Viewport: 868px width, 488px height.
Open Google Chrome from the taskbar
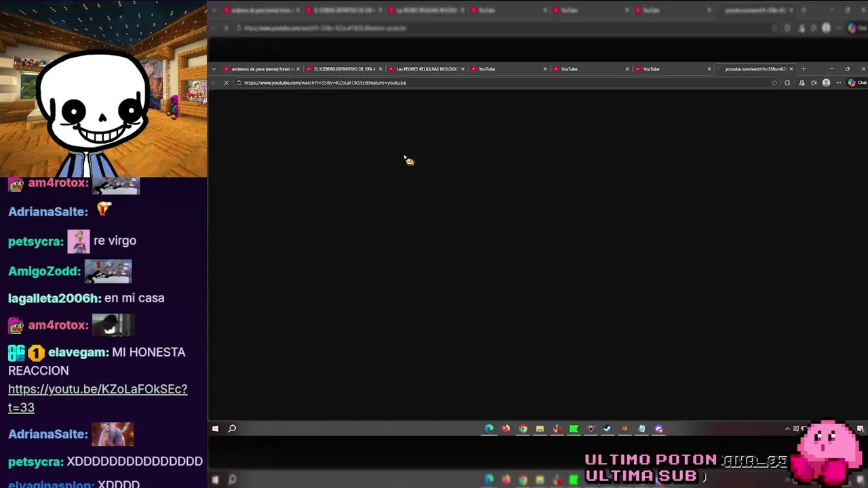(x=523, y=428)
